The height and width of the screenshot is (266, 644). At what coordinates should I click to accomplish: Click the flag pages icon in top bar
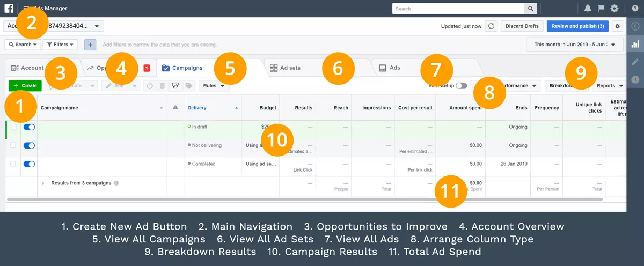[601, 9]
